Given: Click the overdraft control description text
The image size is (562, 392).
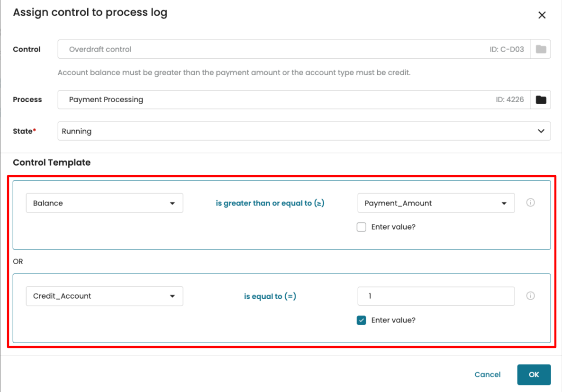Looking at the screenshot, I should pyautogui.click(x=234, y=73).
